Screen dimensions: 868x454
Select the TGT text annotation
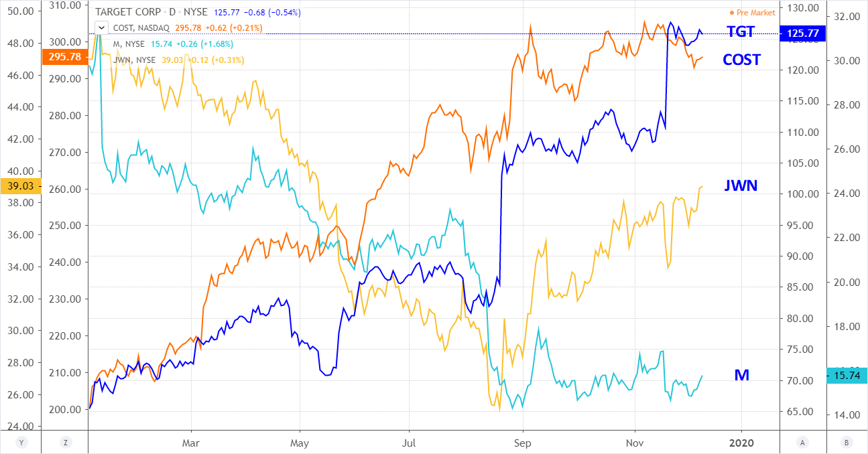(741, 31)
